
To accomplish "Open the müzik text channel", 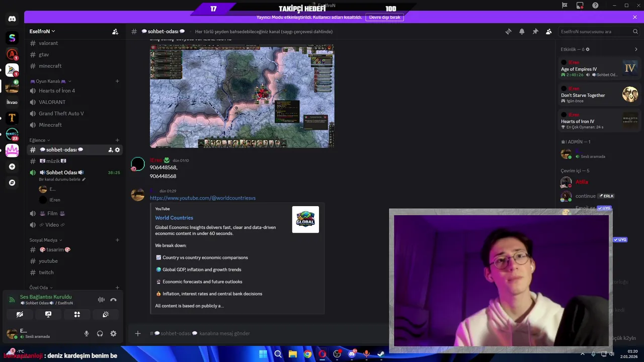I will (x=74, y=161).
